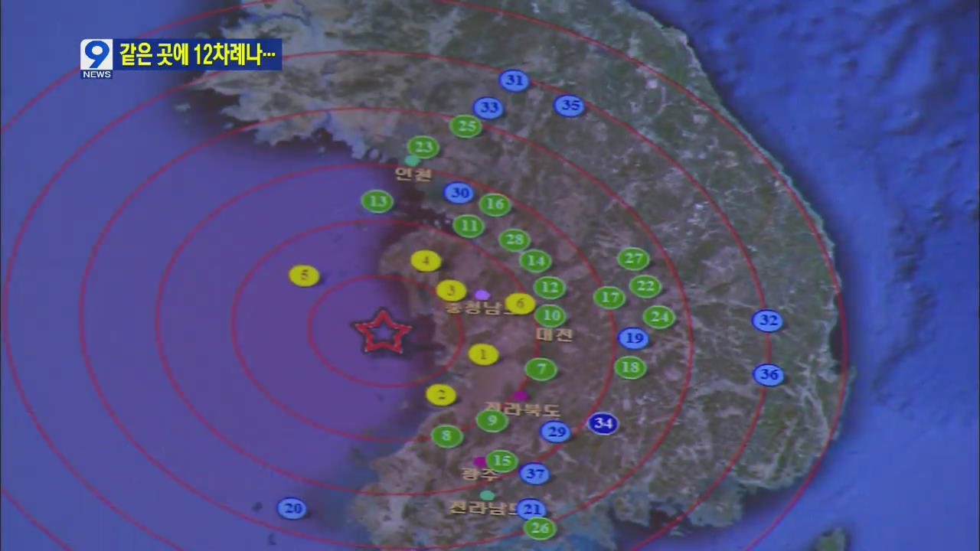
Task: Click the 9 NEWS channel logo
Action: (x=96, y=59)
